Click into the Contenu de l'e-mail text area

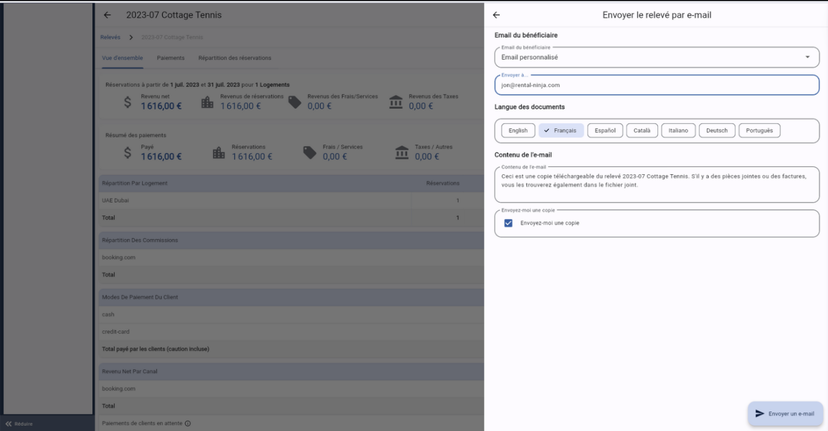coord(656,185)
